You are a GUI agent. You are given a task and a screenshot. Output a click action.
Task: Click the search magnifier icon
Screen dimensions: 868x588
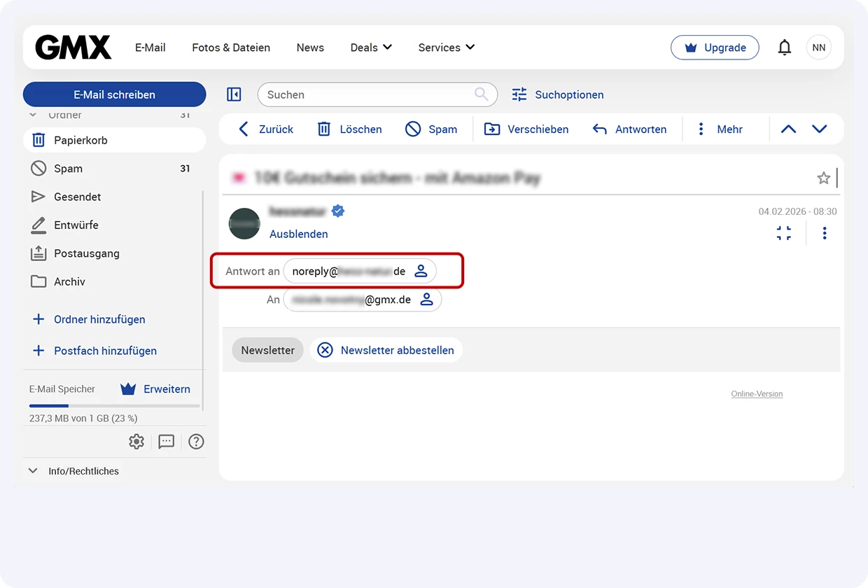coord(482,94)
